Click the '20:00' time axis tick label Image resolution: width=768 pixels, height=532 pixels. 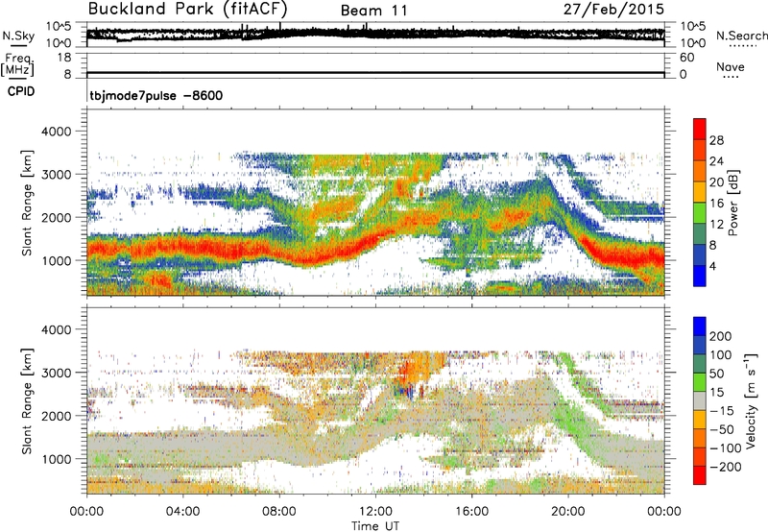(568, 512)
